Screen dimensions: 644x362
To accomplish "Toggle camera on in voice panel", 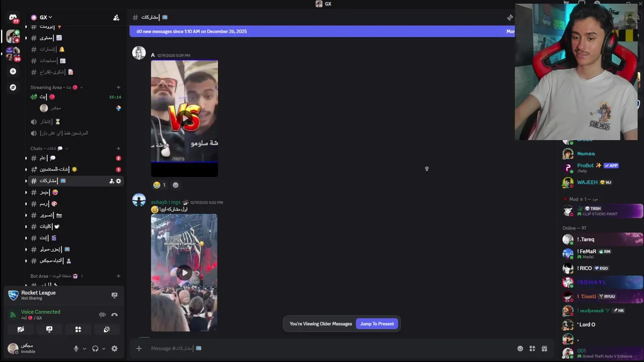I will pos(21,329).
